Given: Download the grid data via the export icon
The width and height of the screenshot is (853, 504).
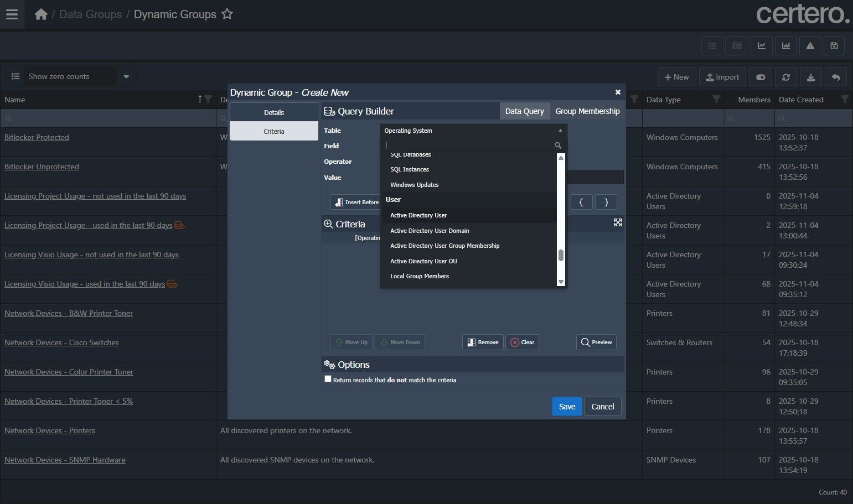Looking at the screenshot, I should (811, 77).
